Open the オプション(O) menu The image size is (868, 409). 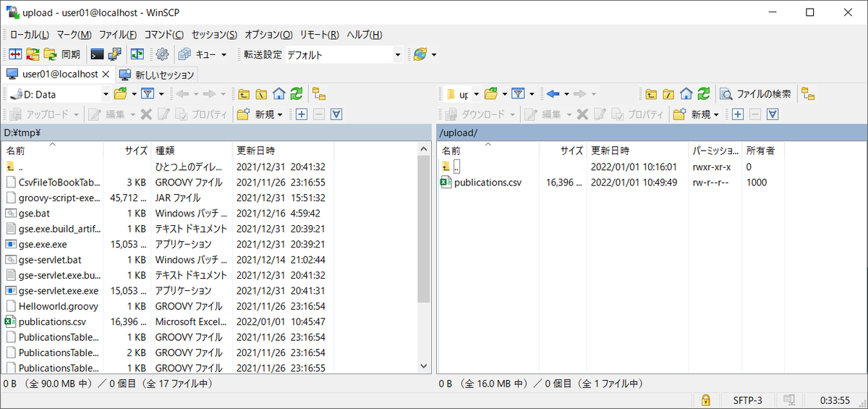pyautogui.click(x=268, y=34)
